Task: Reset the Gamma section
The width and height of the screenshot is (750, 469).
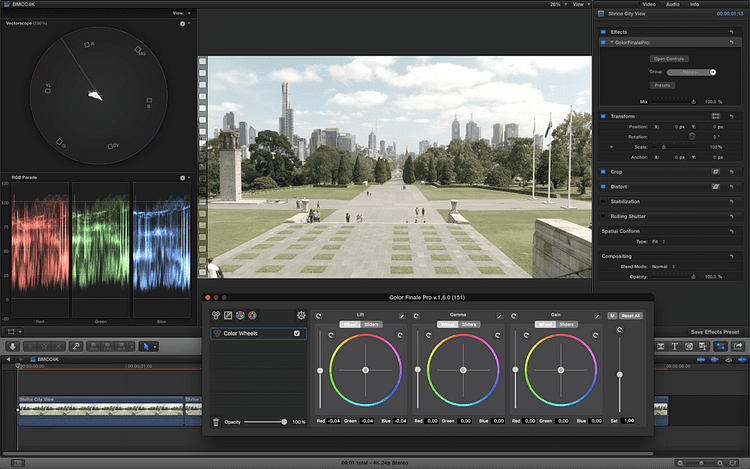Action: pos(416,316)
